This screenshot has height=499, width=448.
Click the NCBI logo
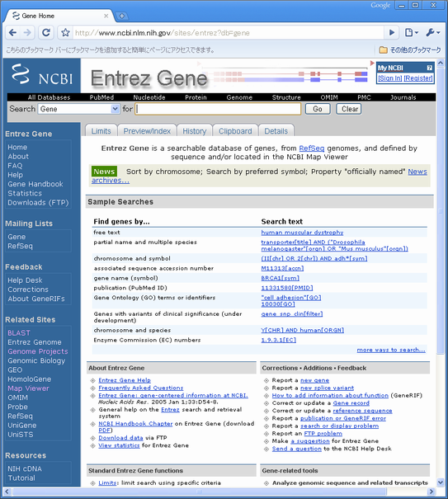pyautogui.click(x=42, y=75)
